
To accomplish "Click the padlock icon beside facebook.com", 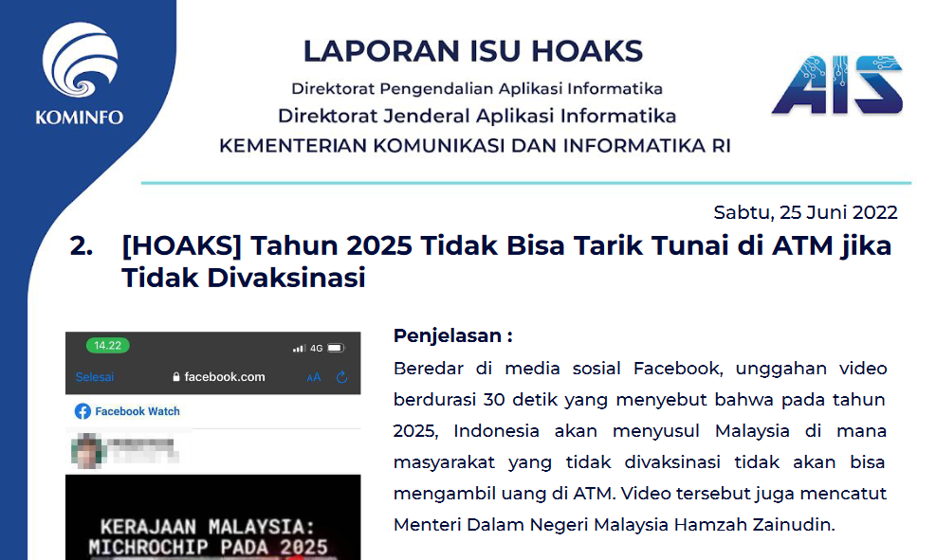I will [176, 377].
